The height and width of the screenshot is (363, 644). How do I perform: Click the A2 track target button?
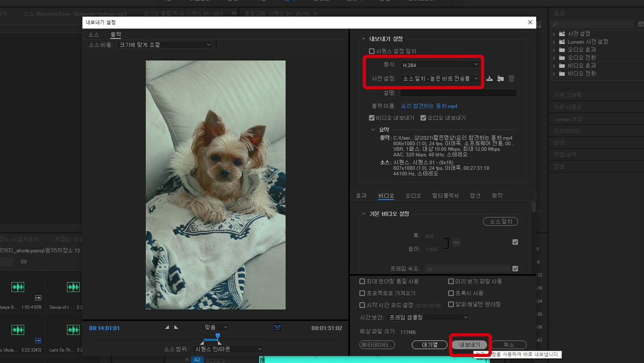pyautogui.click(x=197, y=360)
